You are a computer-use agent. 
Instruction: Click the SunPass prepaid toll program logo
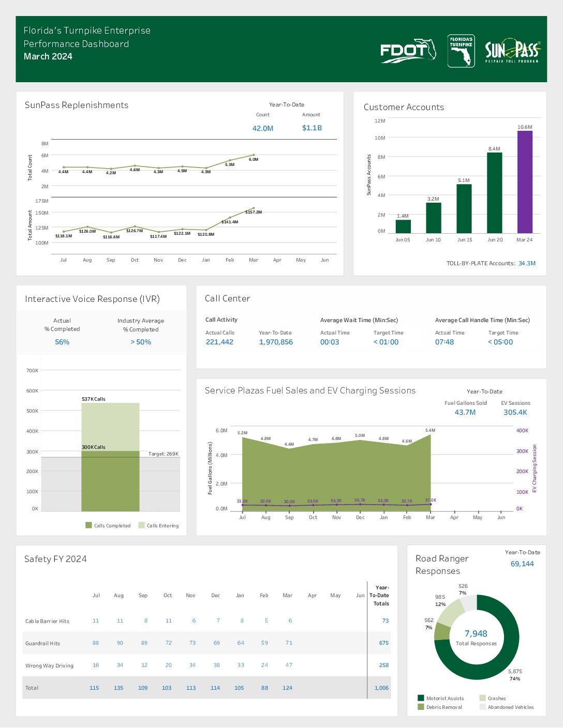[513, 51]
